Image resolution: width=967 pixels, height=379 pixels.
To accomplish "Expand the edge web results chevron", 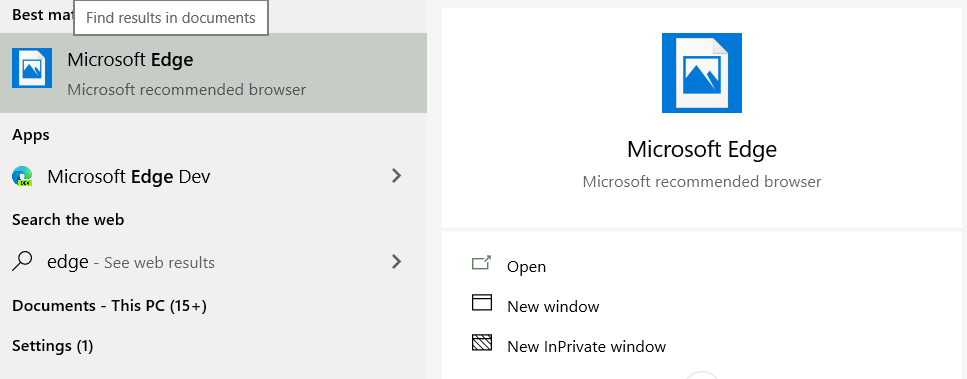I will tap(397, 262).
